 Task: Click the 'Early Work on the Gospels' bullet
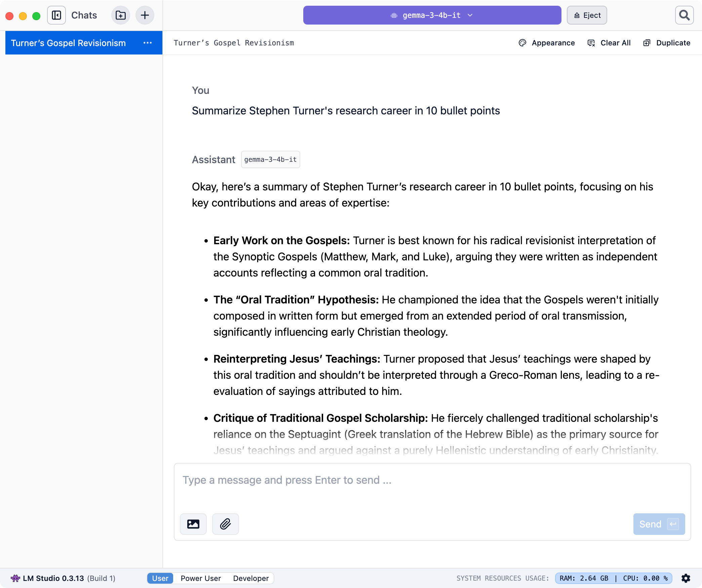click(x=435, y=257)
